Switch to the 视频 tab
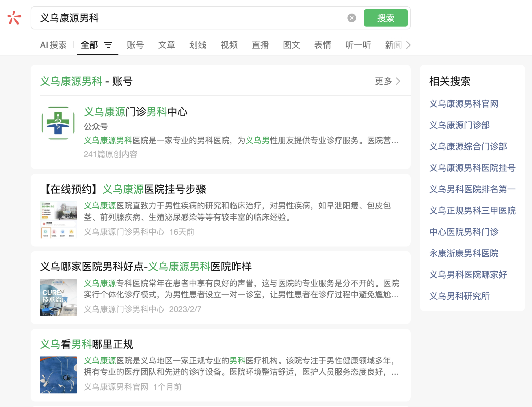Image resolution: width=532 pixels, height=407 pixels. (x=229, y=45)
